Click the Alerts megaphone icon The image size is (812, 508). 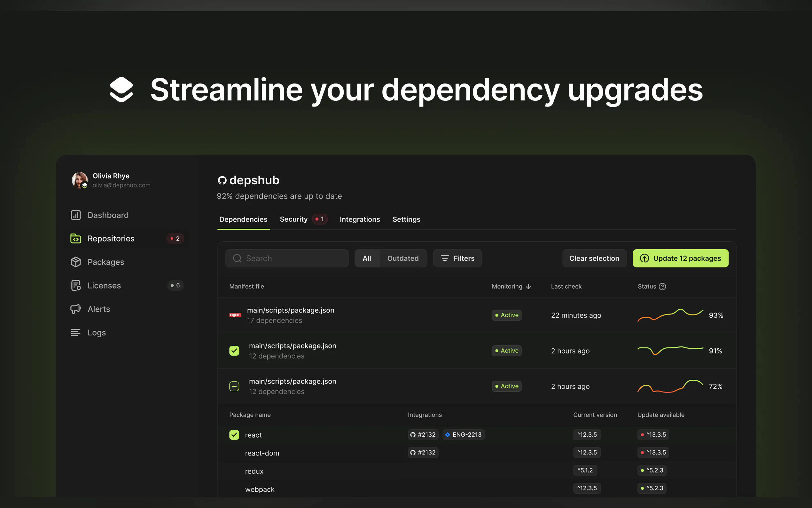pyautogui.click(x=75, y=309)
